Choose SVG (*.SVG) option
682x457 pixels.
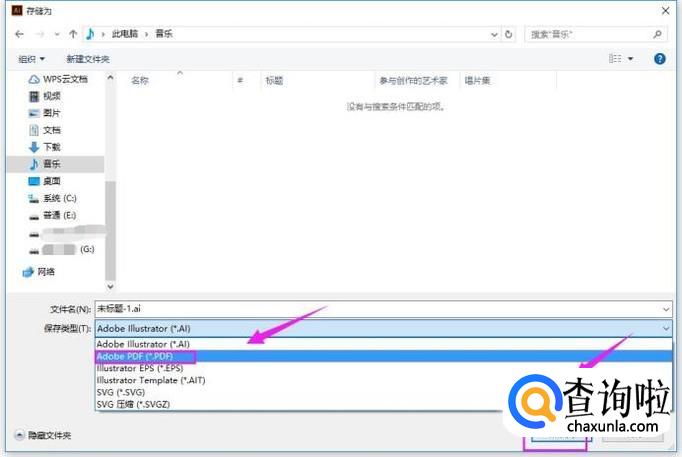[383, 392]
